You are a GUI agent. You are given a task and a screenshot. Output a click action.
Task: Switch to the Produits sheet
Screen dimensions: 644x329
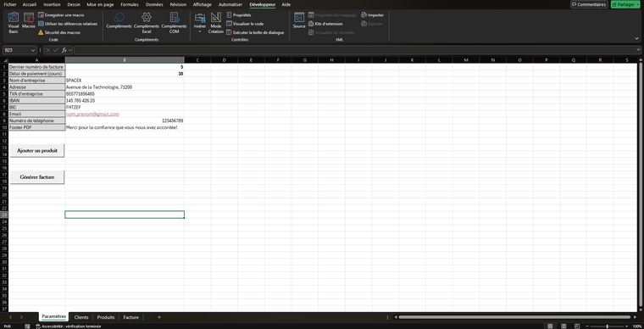106,317
